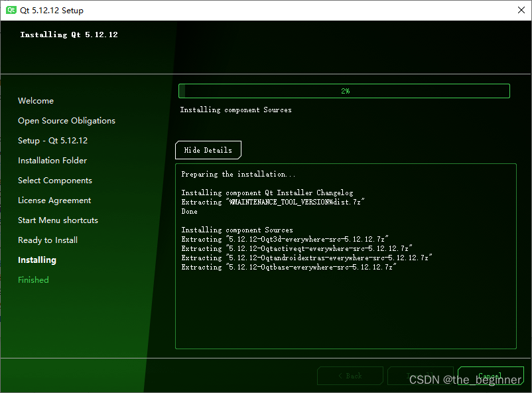
Task: Click the 'Installing Qt 5.12.12' heading
Action: point(69,35)
